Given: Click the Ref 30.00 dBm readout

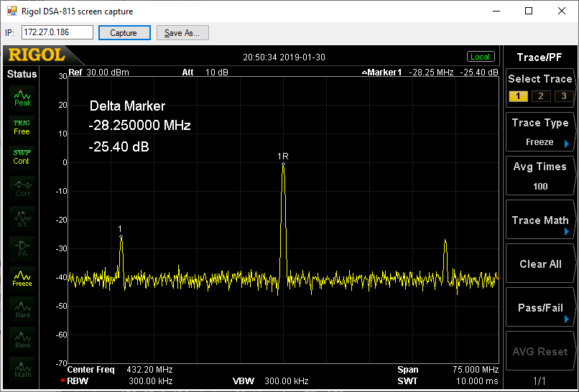Looking at the screenshot, I should (98, 72).
